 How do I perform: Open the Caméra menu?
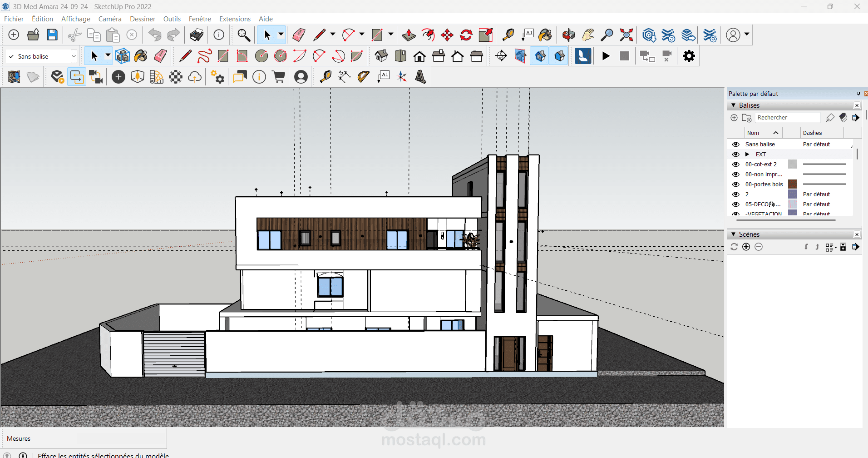110,19
